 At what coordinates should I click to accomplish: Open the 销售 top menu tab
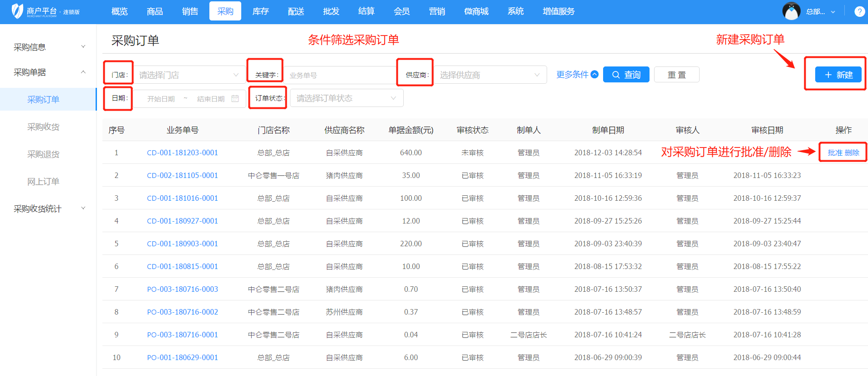point(190,11)
